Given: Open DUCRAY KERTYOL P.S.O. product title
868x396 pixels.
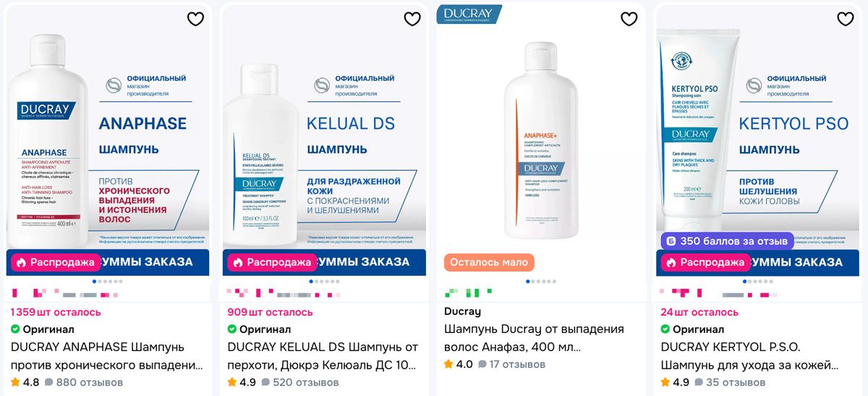Looking at the screenshot, I should pos(750,356).
